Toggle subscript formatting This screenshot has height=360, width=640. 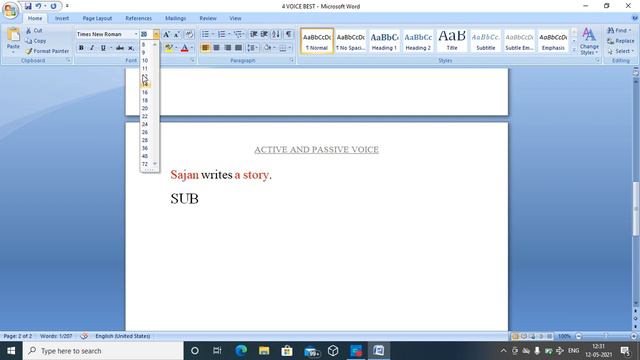(131, 48)
